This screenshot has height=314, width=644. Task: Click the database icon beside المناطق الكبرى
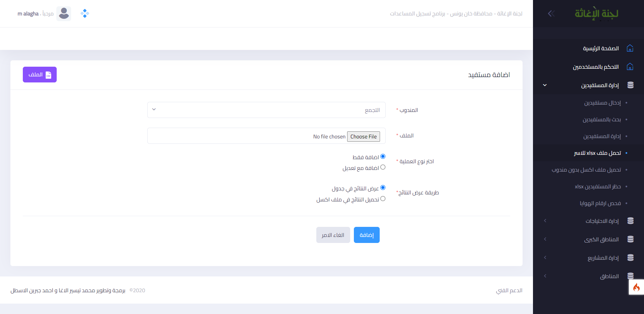click(630, 239)
